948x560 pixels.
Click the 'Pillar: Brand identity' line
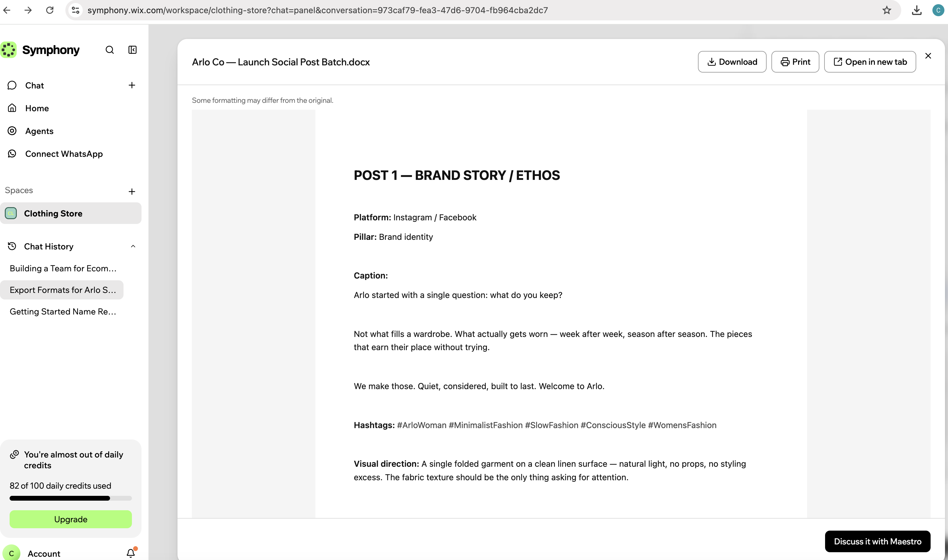393,237
